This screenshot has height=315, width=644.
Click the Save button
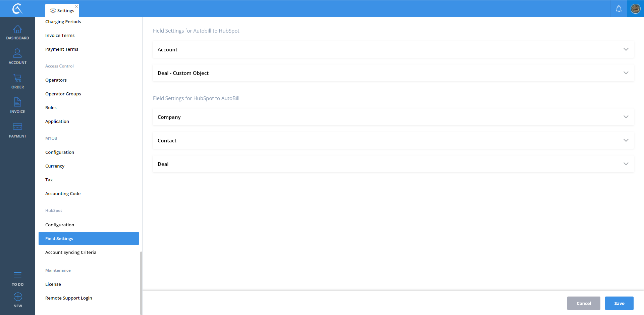point(619,303)
